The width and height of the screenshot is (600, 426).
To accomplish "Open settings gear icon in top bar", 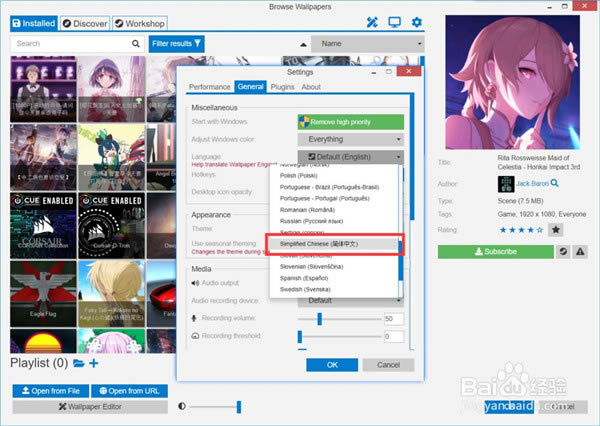I will 417,22.
